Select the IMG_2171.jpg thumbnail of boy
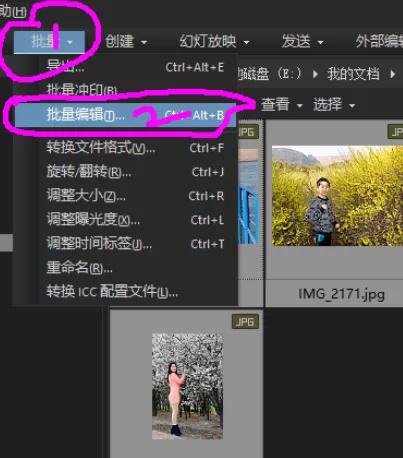 [x=337, y=196]
